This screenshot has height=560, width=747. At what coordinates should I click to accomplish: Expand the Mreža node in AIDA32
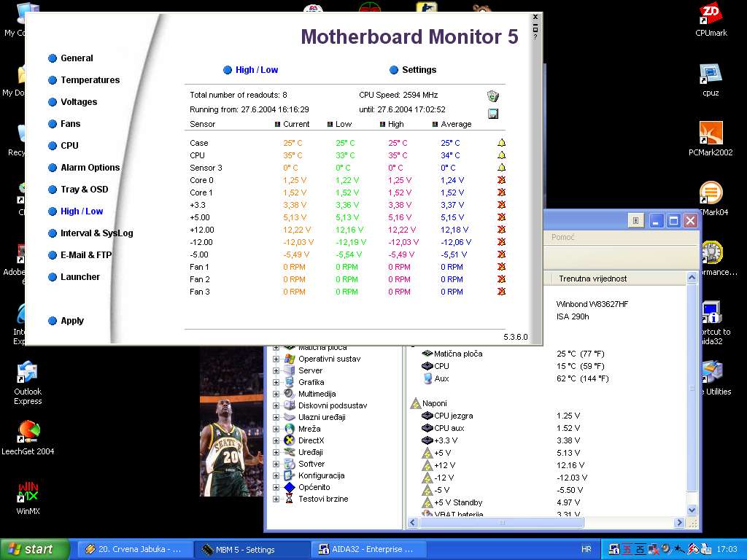(x=276, y=429)
